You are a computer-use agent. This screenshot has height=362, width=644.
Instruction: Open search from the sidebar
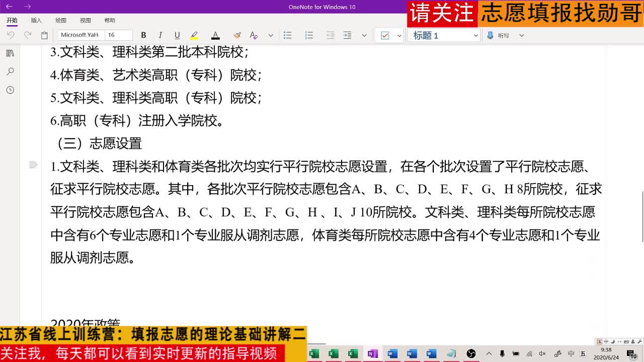pos(10,72)
